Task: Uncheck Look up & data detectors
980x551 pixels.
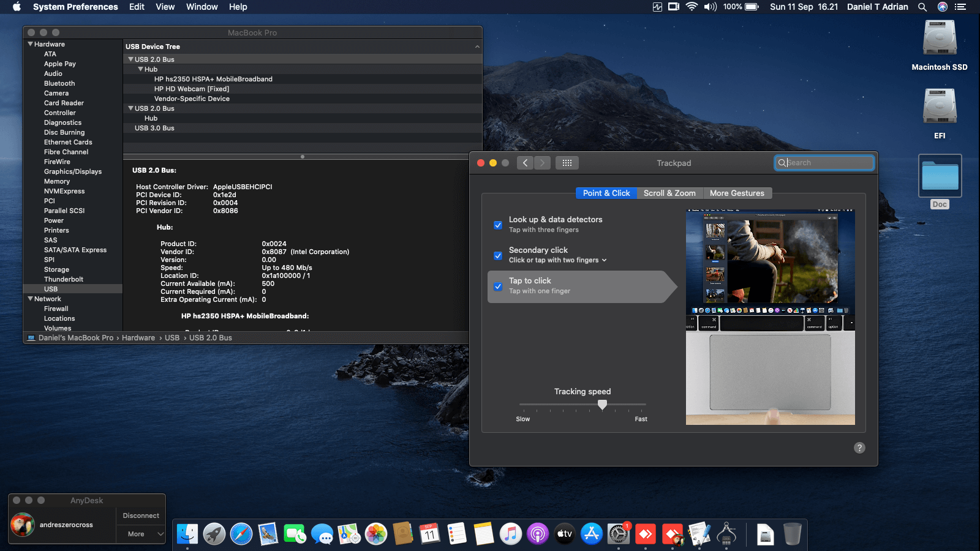Action: click(x=498, y=225)
